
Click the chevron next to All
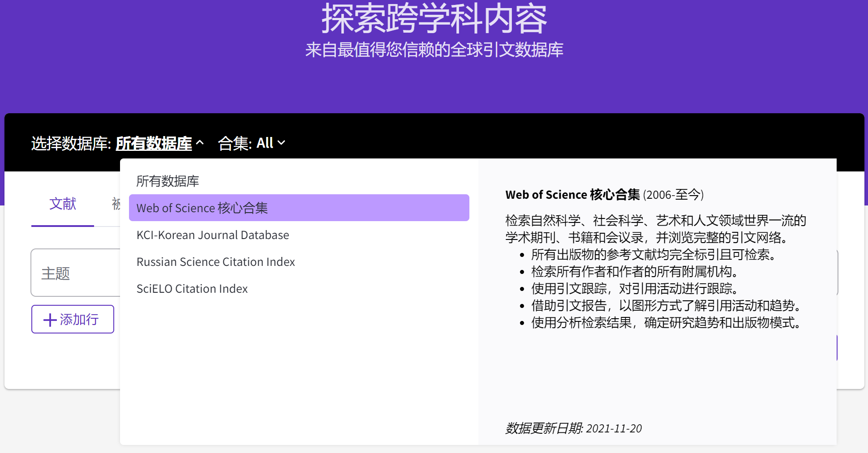tap(281, 143)
